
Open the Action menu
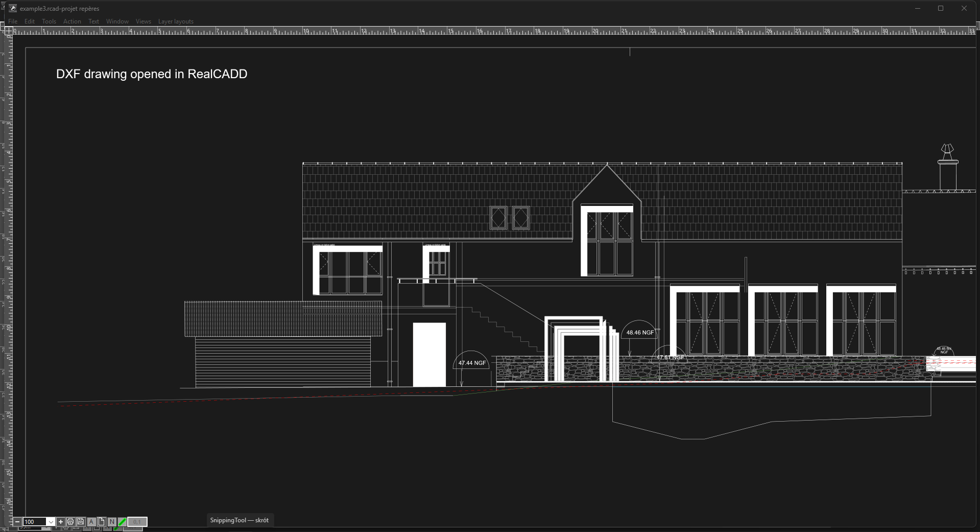coord(72,21)
